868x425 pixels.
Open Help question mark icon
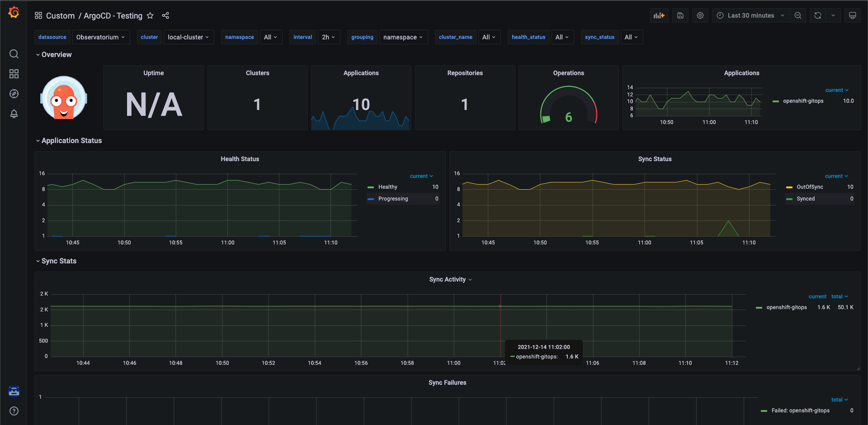coord(14,411)
